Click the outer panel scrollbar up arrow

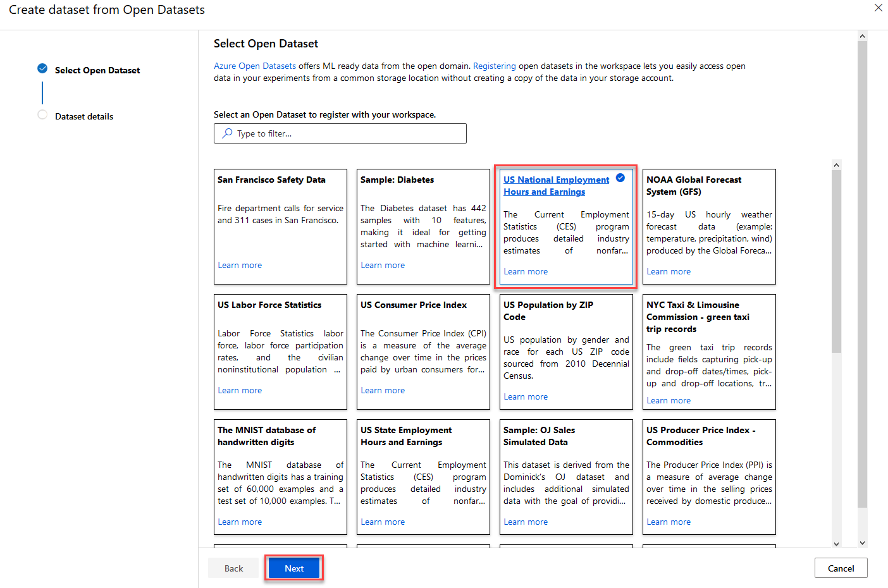click(x=862, y=36)
